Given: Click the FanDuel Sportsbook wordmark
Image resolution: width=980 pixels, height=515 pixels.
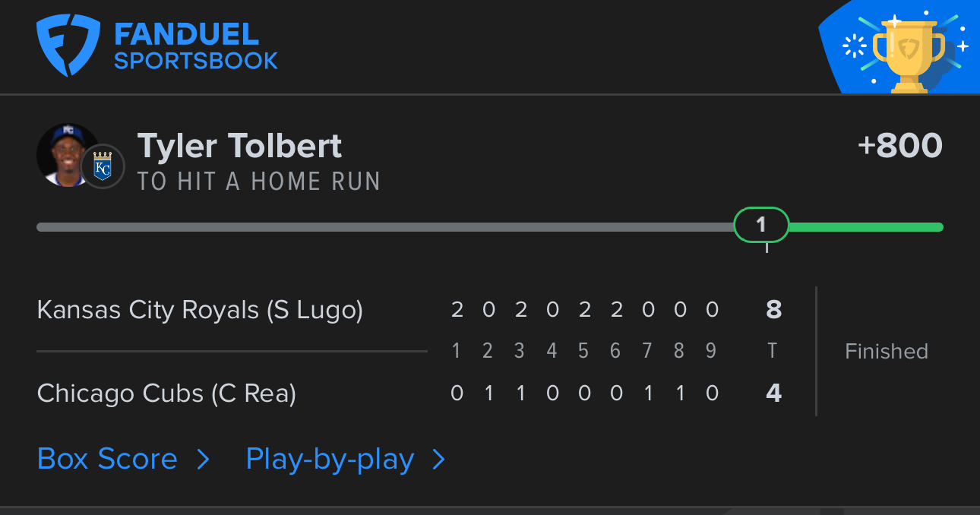Looking at the screenshot, I should pos(196,47).
